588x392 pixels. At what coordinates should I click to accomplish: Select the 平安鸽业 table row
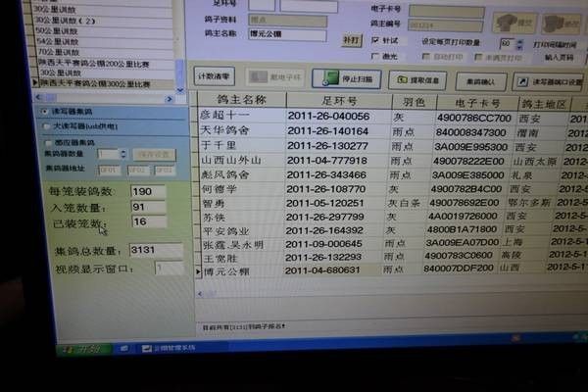(x=392, y=230)
